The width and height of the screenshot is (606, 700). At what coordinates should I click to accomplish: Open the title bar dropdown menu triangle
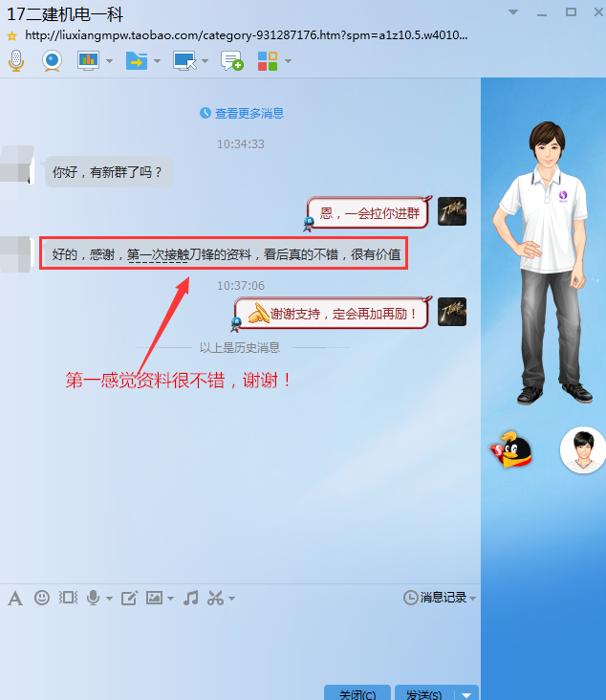tap(513, 12)
